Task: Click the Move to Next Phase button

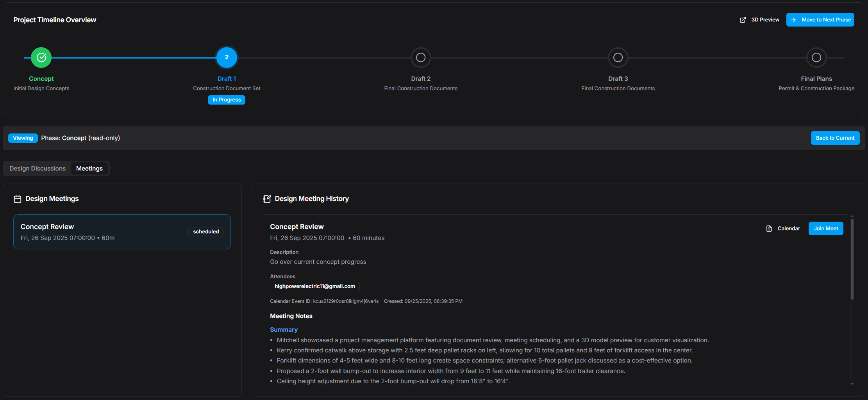Action: [x=820, y=20]
